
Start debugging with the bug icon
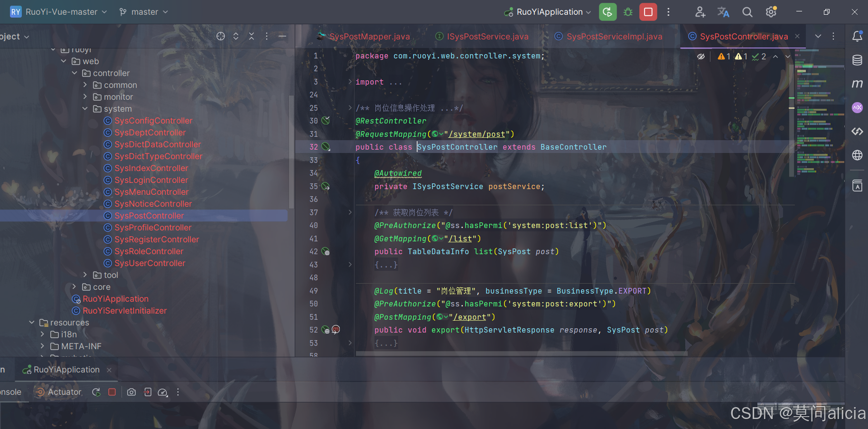tap(628, 12)
